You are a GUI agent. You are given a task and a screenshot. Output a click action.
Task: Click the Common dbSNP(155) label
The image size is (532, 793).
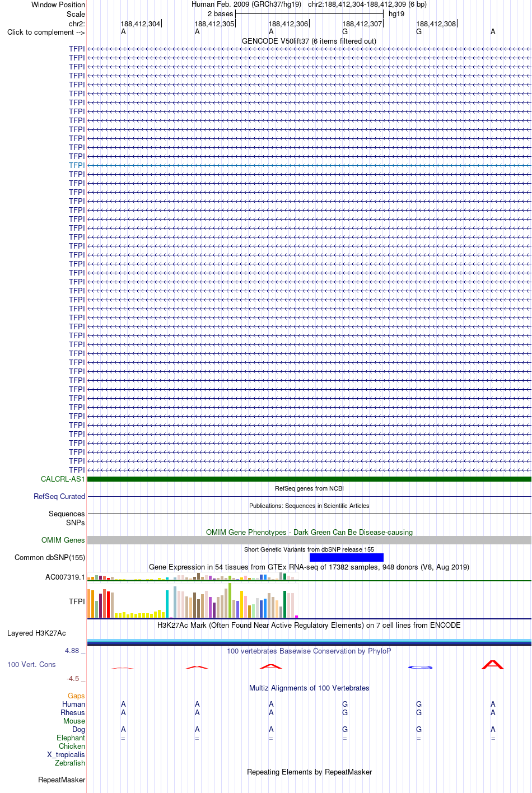tap(50, 557)
